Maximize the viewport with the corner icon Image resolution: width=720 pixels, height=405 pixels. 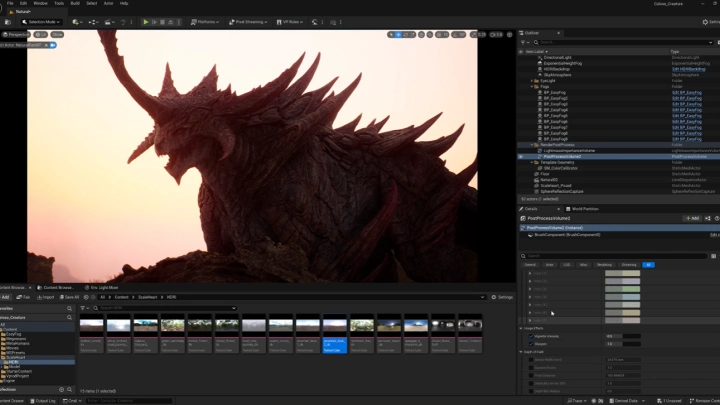510,34
